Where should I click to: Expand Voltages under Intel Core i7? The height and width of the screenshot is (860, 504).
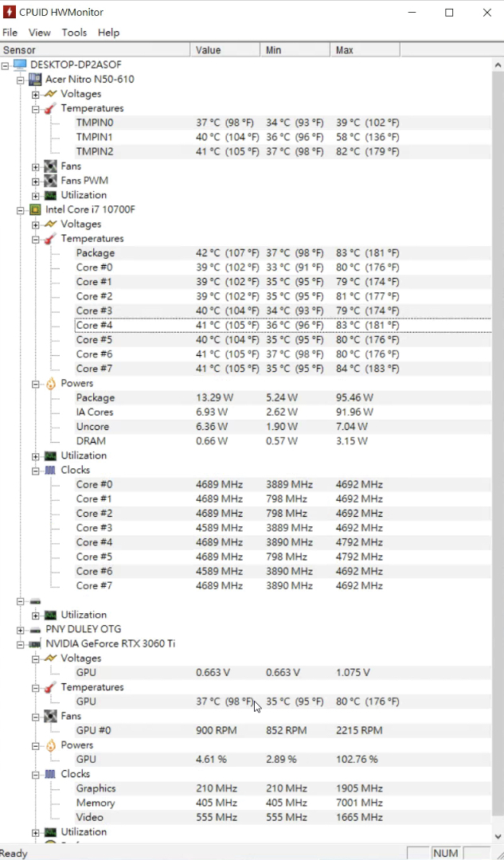click(36, 225)
